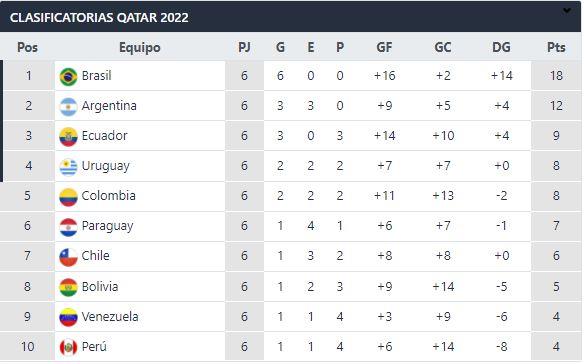Click the Bolivia flag icon
Viewport: 584px width, 364px height.
(x=69, y=287)
